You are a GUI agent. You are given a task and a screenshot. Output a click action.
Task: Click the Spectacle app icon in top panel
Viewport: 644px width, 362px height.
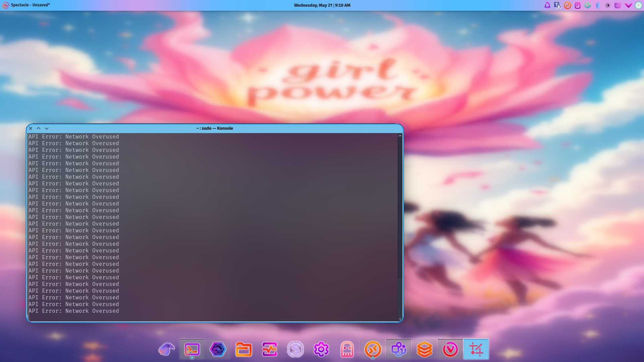coord(5,5)
